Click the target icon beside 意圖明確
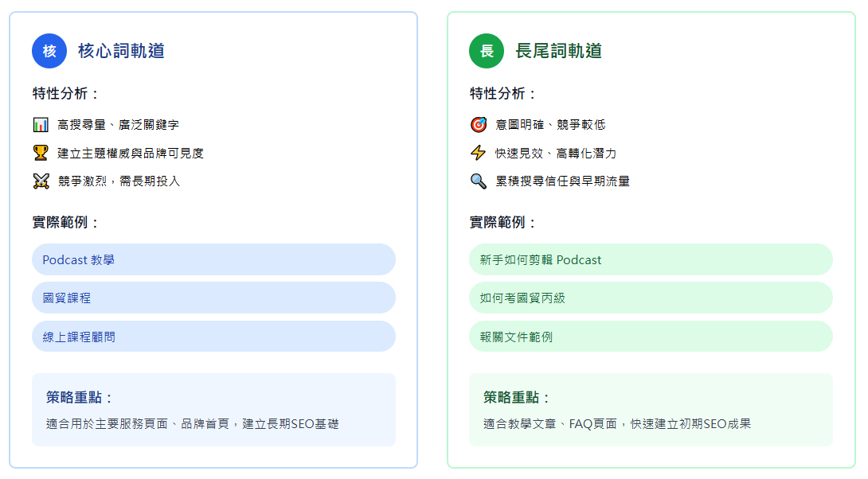The height and width of the screenshot is (479, 868). click(x=478, y=125)
